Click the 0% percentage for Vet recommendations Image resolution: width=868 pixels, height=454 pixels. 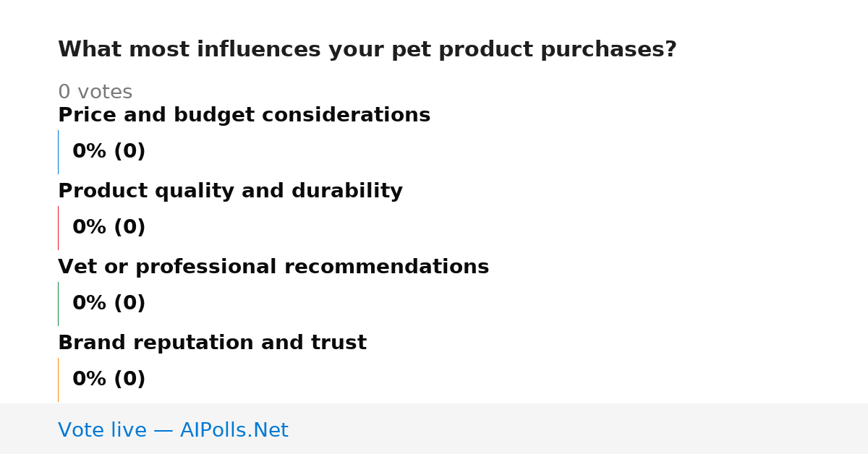tap(90, 304)
